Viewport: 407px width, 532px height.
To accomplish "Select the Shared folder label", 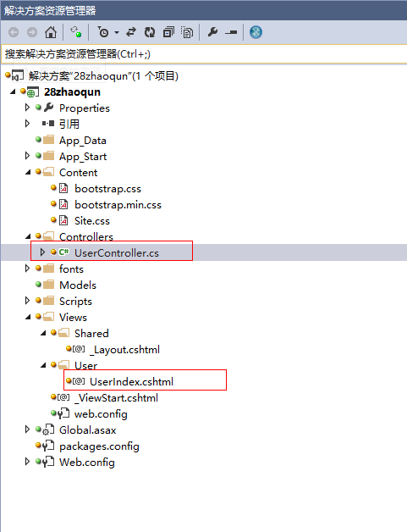I will pos(91,333).
